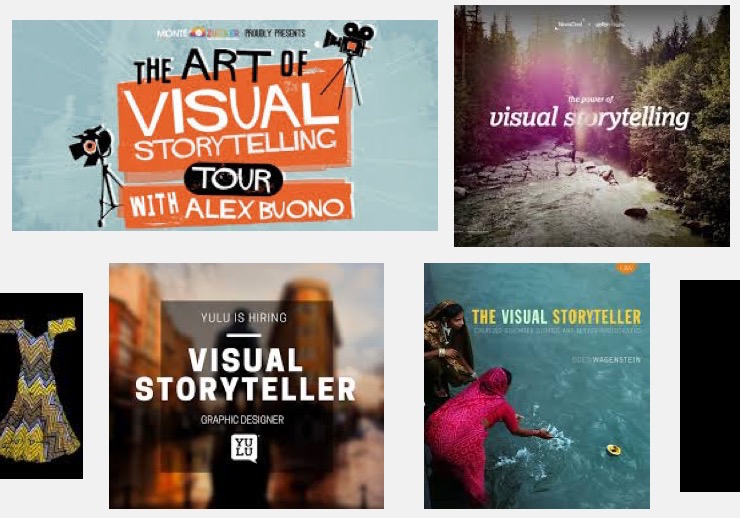Select the zigzag patterned dress thumbnail
Image resolution: width=740 pixels, height=518 pixels.
pos(41,386)
